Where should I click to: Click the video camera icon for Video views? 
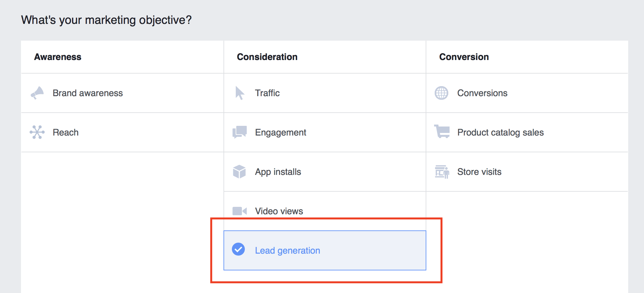pyautogui.click(x=240, y=211)
